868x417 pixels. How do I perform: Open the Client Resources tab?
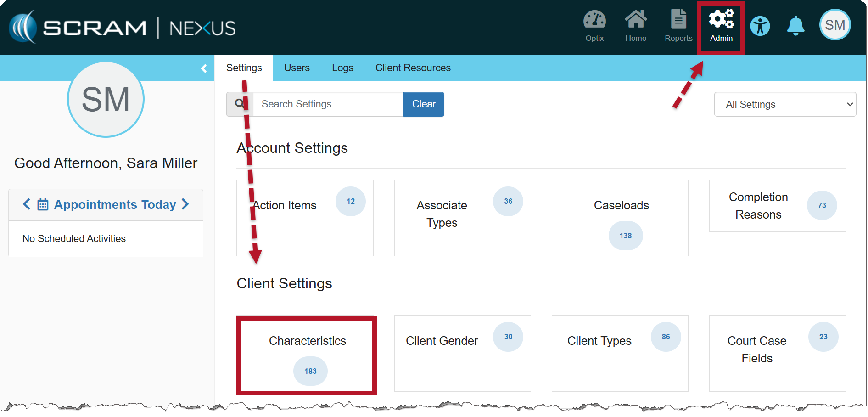pos(413,68)
